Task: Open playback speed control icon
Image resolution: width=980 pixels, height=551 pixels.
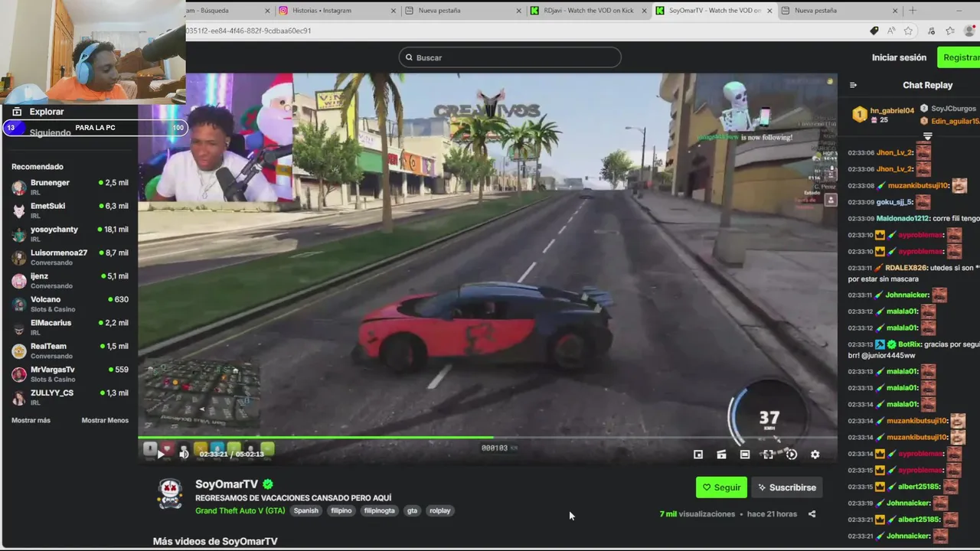Action: tap(792, 455)
